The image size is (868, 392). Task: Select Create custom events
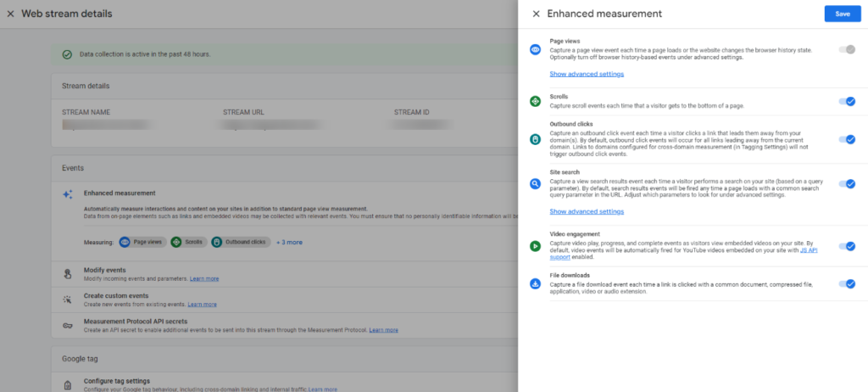[x=117, y=295]
